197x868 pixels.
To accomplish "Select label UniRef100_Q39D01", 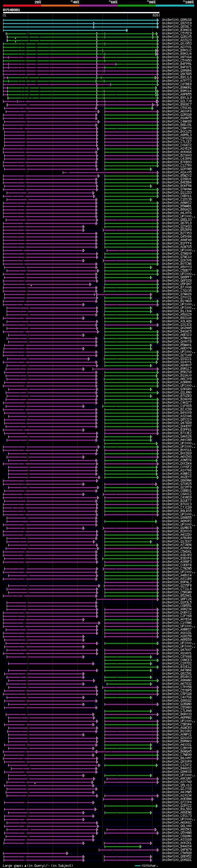I will point(177,179).
